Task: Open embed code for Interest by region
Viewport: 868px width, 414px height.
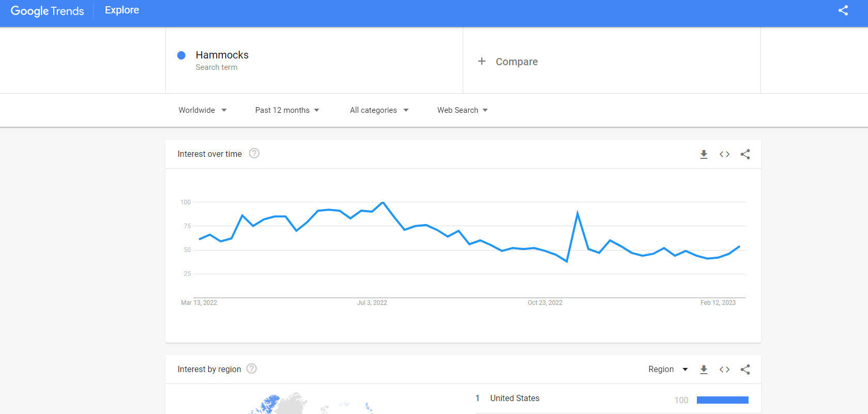Action: (724, 369)
